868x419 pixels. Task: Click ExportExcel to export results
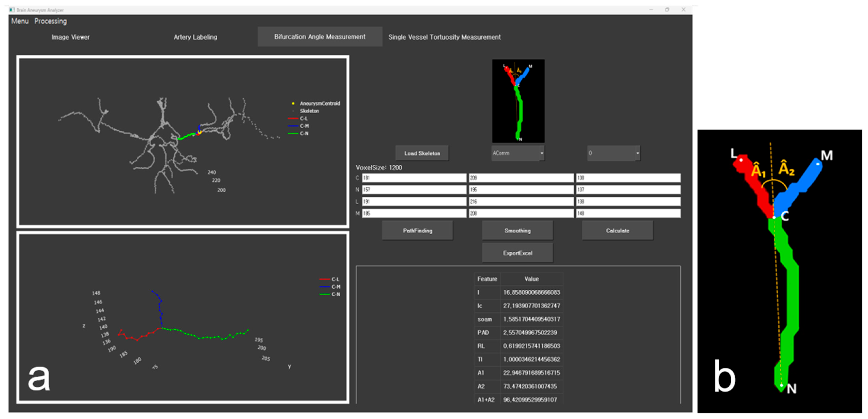pyautogui.click(x=517, y=253)
